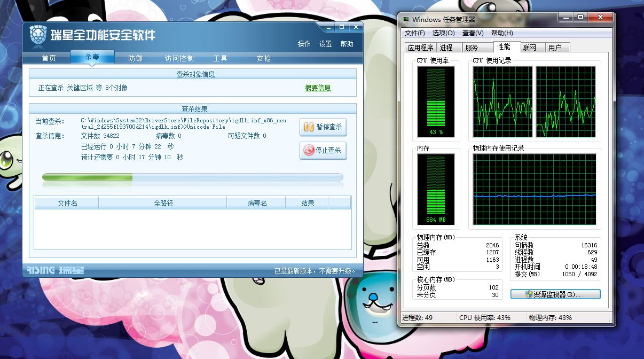Click the 内存 884 MB gauge
The width and height of the screenshot is (644, 359).
click(x=436, y=190)
